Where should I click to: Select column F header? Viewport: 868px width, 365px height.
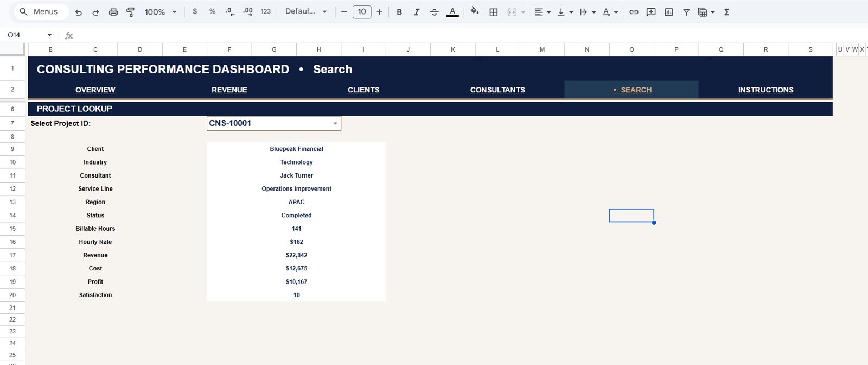(x=229, y=49)
